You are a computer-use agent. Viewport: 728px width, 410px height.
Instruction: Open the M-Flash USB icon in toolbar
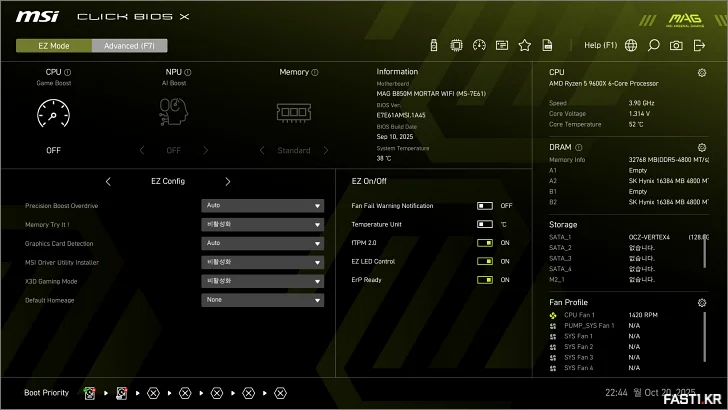434,45
